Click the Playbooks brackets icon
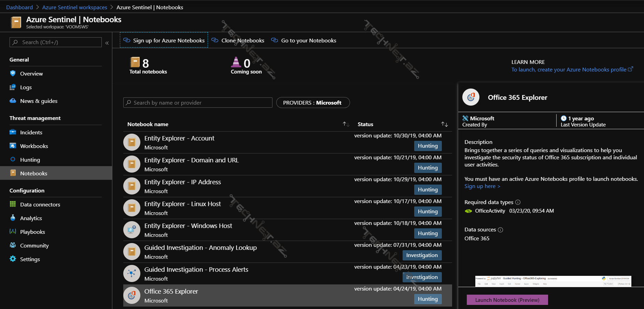This screenshot has width=644, height=309. click(13, 232)
